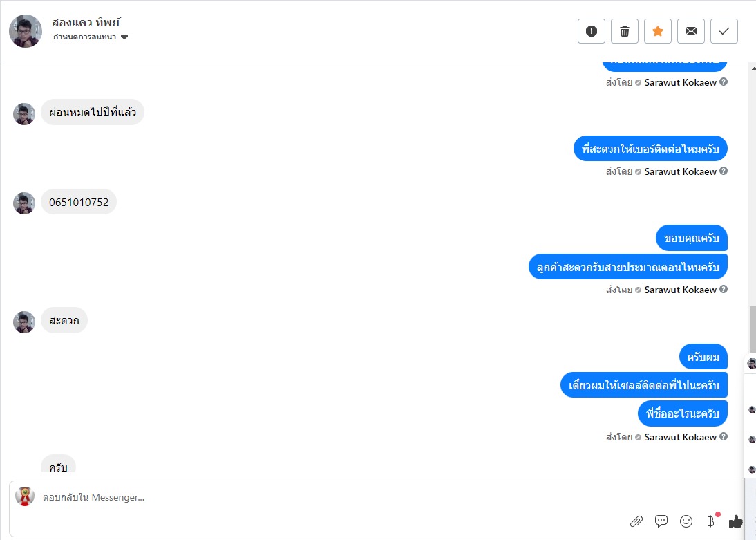Viewport: 756px width, 540px height.
Task: Click the phone number message 0651010752
Action: [x=79, y=203]
